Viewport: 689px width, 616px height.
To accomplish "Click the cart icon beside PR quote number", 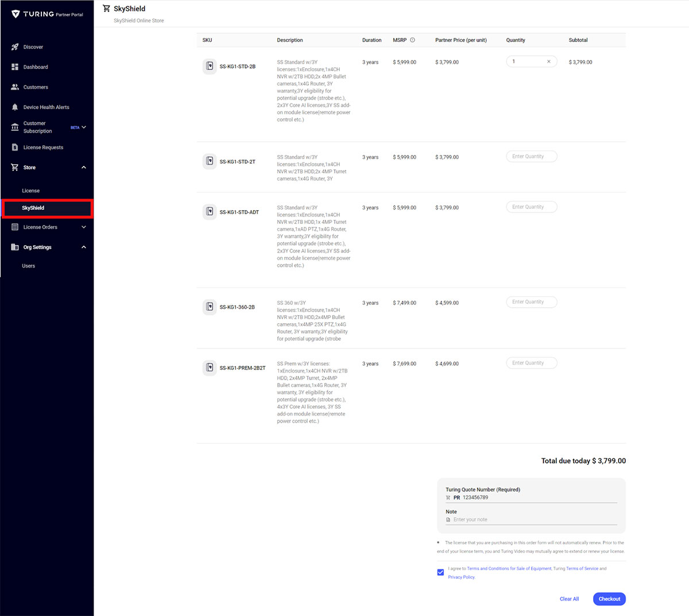I will (x=448, y=498).
